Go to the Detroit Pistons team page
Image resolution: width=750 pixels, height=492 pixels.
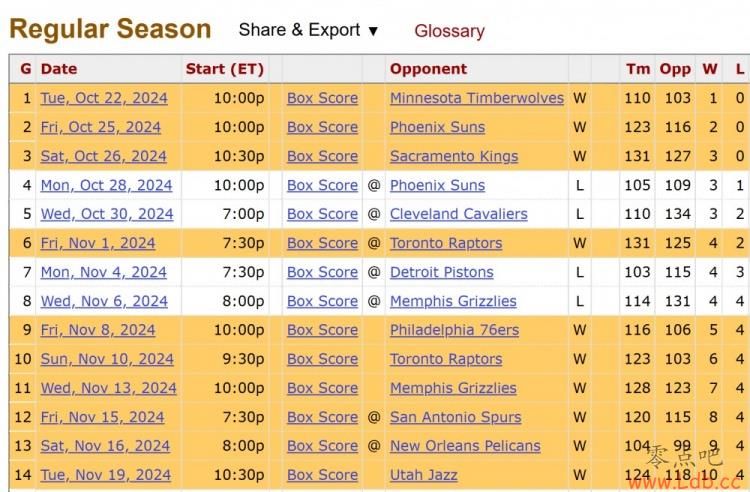(x=441, y=272)
